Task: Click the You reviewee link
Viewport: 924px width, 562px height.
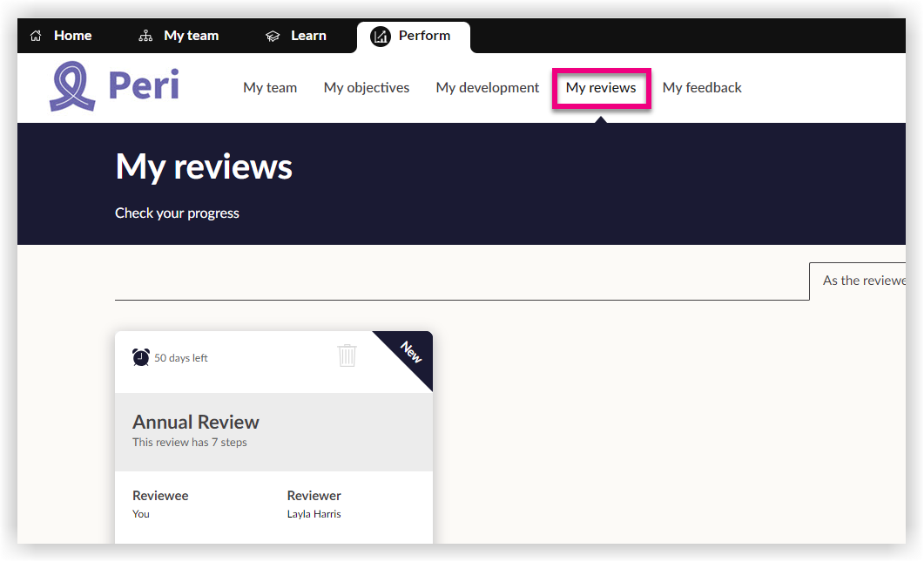Action: pos(140,513)
